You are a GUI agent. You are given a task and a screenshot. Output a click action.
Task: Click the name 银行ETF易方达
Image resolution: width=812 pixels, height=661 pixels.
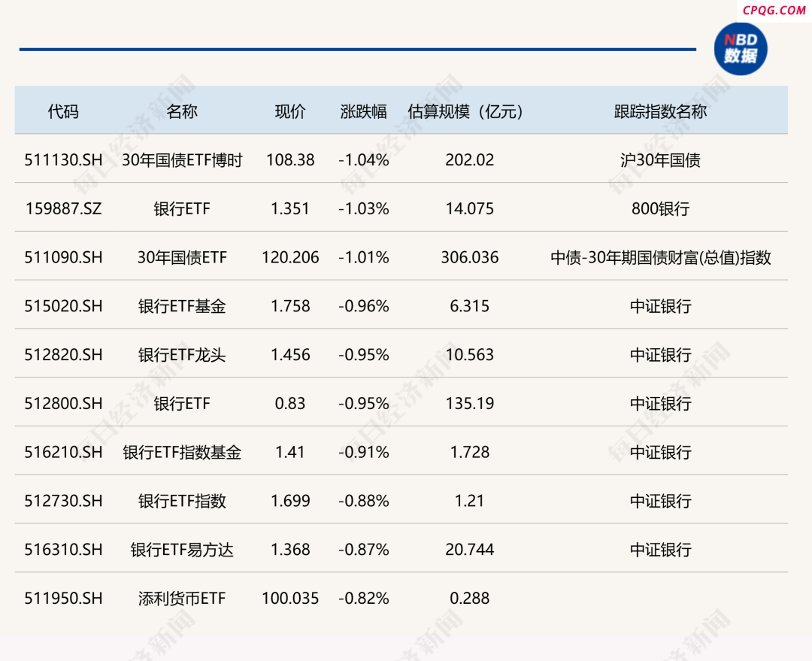[x=182, y=550]
